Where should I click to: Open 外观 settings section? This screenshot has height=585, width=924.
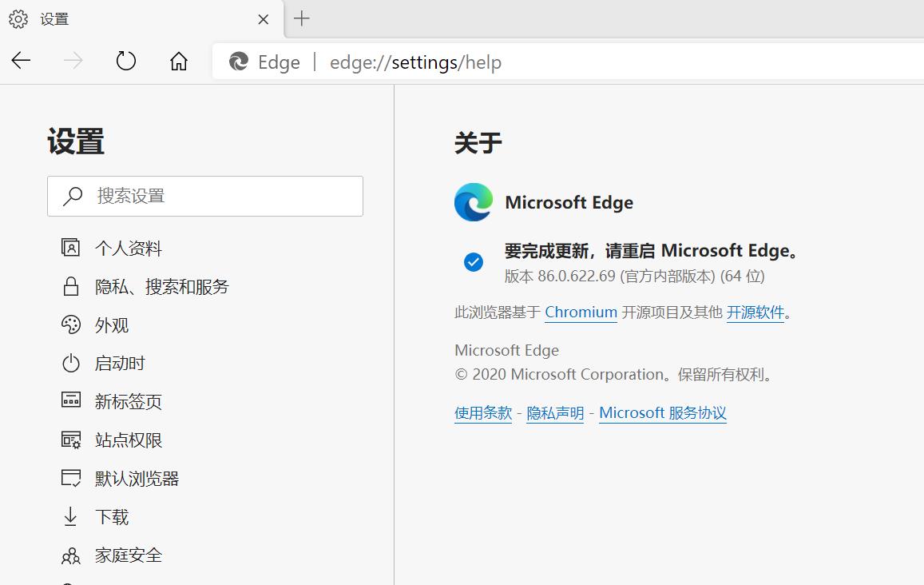(111, 325)
